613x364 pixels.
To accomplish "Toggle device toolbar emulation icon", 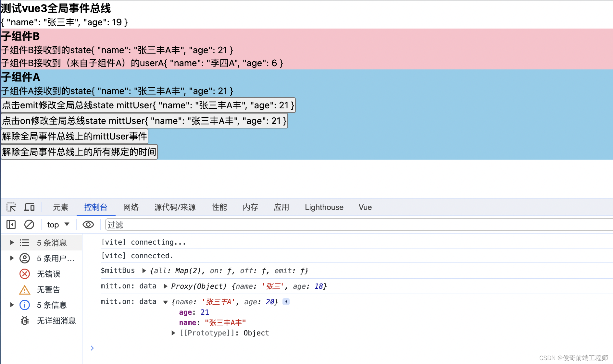I will pyautogui.click(x=30, y=207).
